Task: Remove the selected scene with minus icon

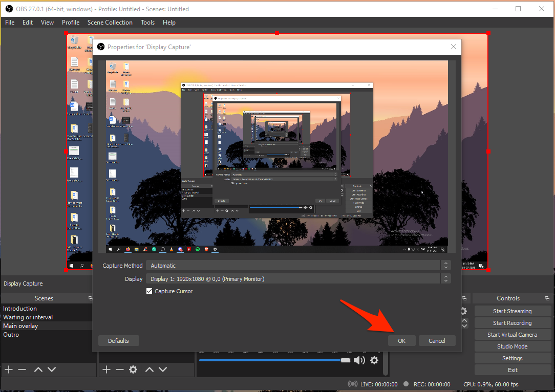Action: click(22, 369)
